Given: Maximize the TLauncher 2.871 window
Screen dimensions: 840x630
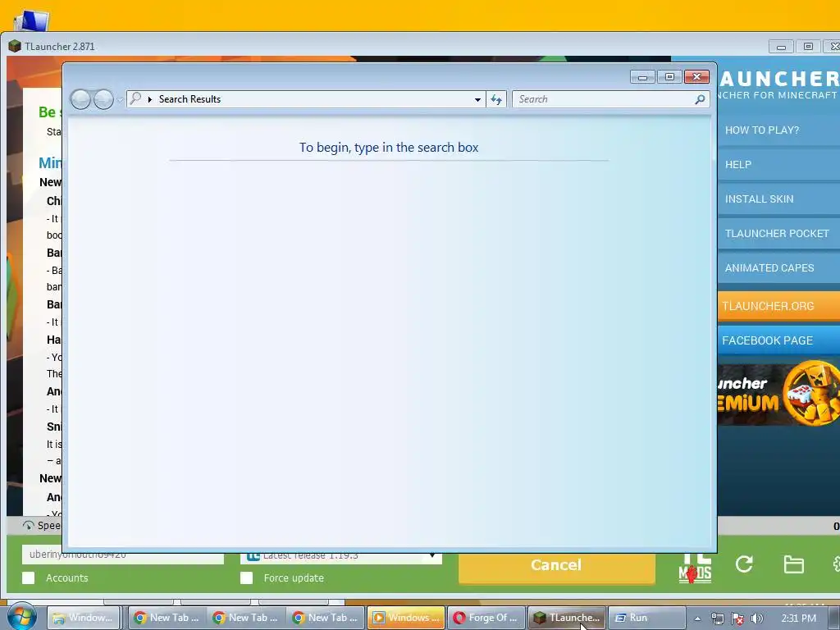Looking at the screenshot, I should [808, 47].
